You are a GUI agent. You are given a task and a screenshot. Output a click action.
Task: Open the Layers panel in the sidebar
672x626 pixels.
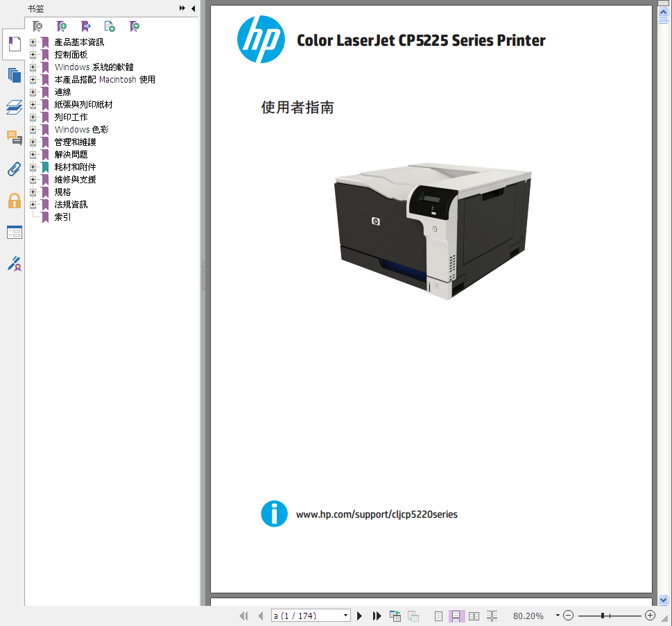point(14,107)
